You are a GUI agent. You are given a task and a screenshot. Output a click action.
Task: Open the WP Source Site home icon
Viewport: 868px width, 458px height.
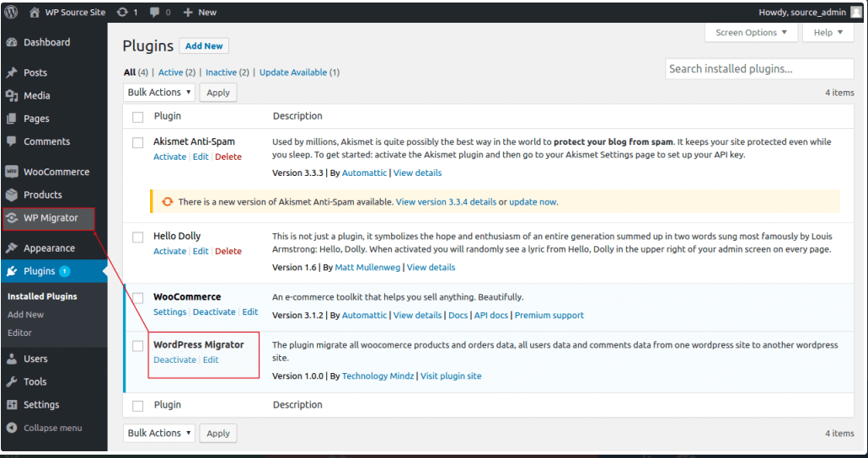point(35,12)
